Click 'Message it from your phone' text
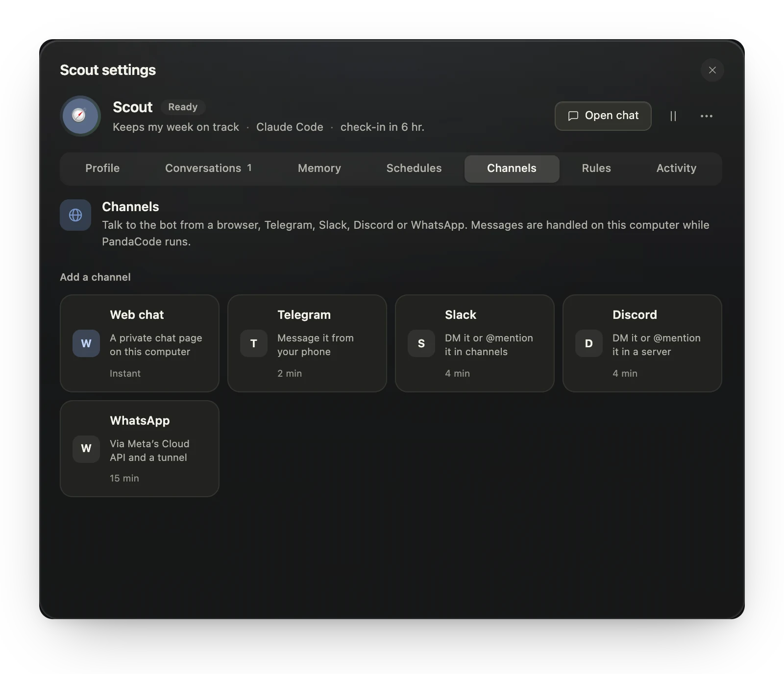This screenshot has height=674, width=784. (316, 345)
